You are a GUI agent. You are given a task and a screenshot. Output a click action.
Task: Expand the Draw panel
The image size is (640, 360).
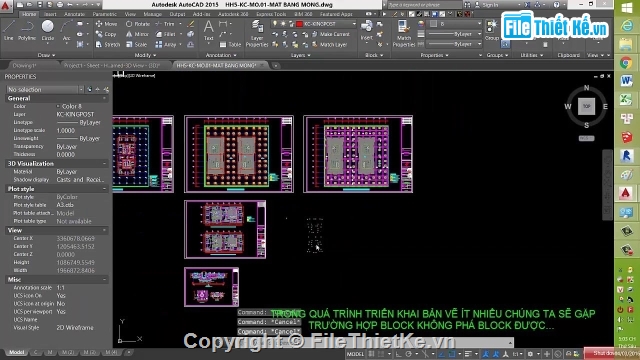pyautogui.click(x=46, y=55)
